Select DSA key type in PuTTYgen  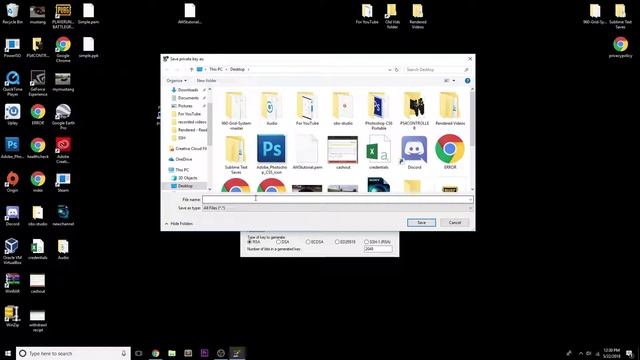283,242
